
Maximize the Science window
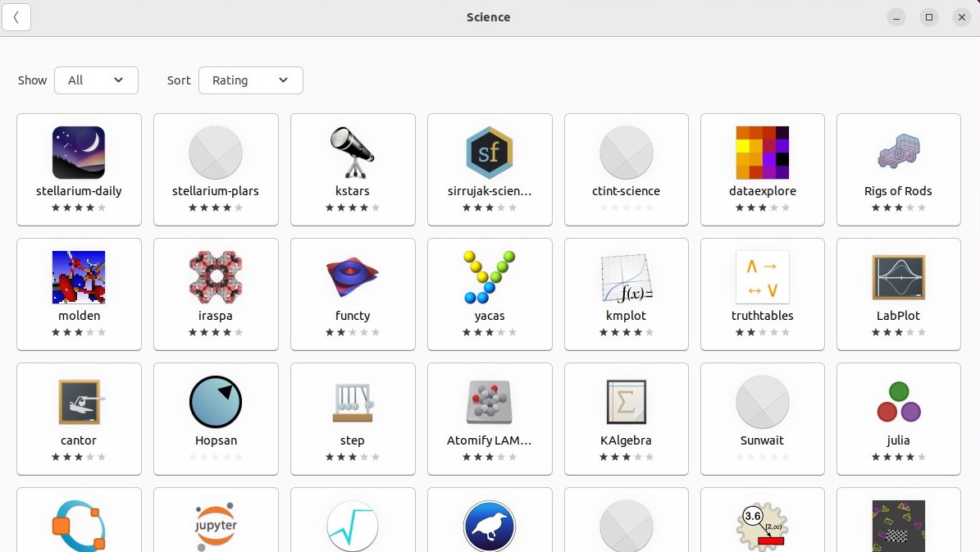pos(929,17)
